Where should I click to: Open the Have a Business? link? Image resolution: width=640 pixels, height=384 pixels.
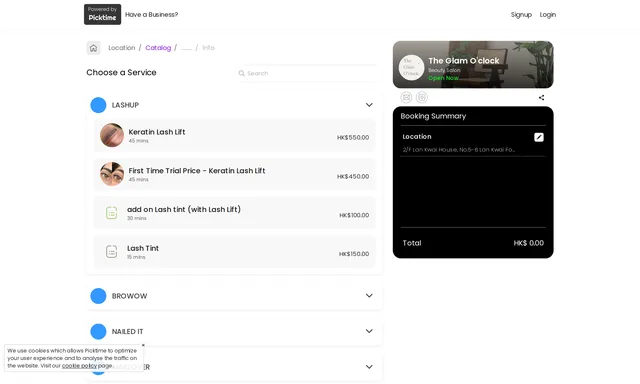tap(151, 14)
